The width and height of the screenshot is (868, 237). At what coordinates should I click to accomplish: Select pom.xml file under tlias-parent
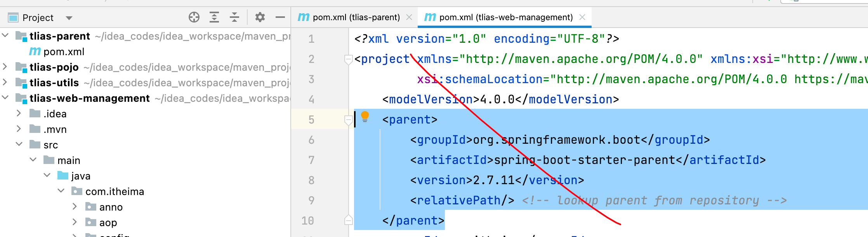click(x=64, y=52)
